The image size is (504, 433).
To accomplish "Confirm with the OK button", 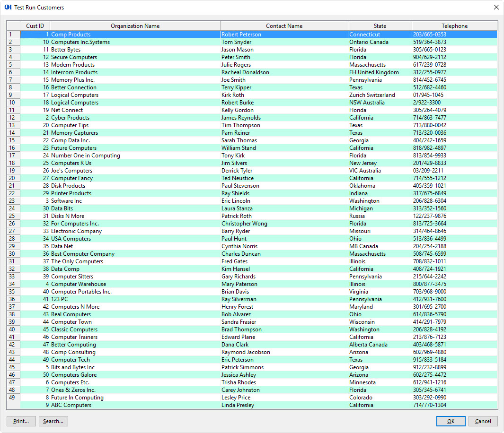I will (x=451, y=421).
